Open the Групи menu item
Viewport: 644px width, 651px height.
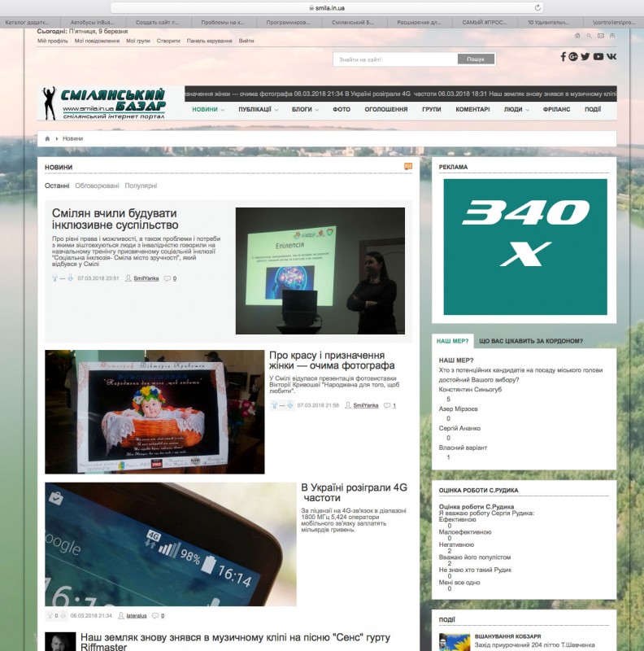coord(432,110)
